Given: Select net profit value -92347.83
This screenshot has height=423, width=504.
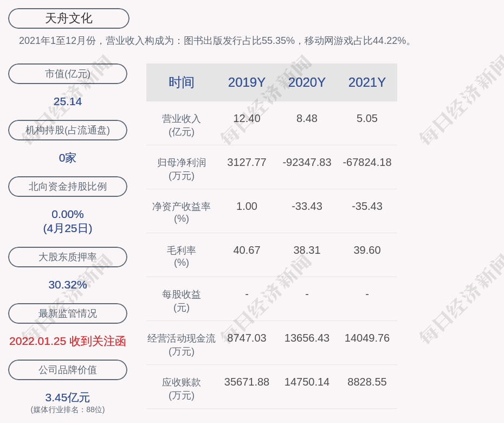Looking at the screenshot, I should pos(307,162).
